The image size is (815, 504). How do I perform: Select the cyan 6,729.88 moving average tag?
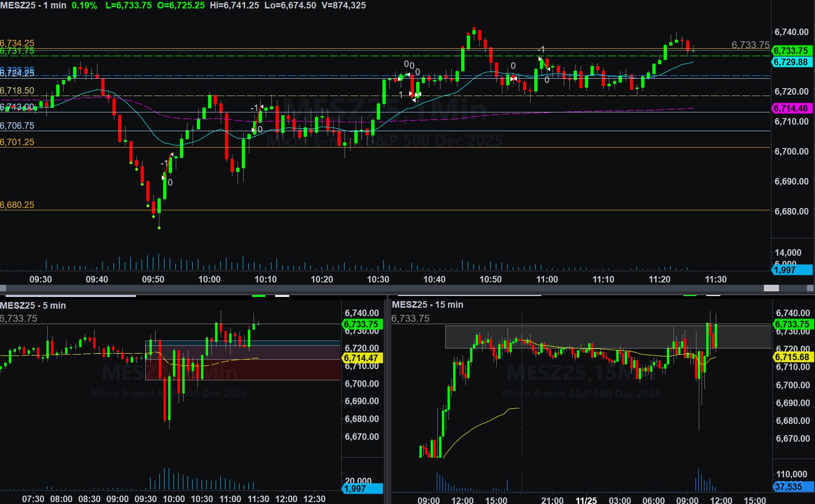pos(791,62)
